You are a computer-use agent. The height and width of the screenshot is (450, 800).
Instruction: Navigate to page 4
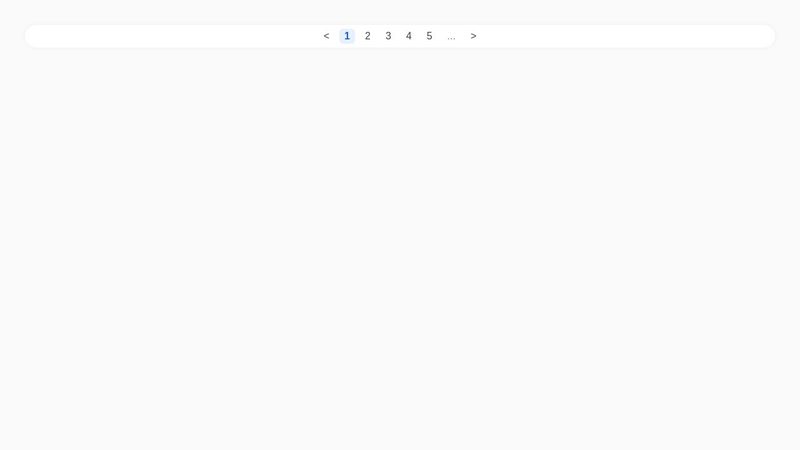(x=409, y=36)
